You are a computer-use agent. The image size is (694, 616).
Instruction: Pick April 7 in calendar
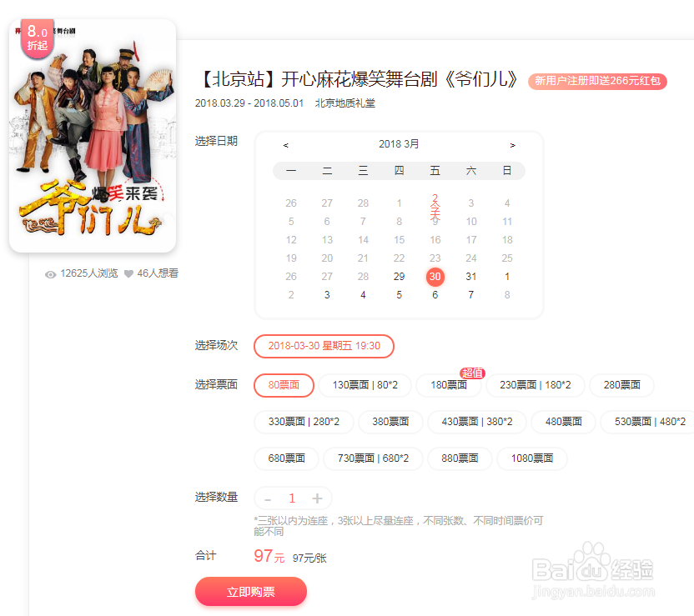pyautogui.click(x=471, y=294)
